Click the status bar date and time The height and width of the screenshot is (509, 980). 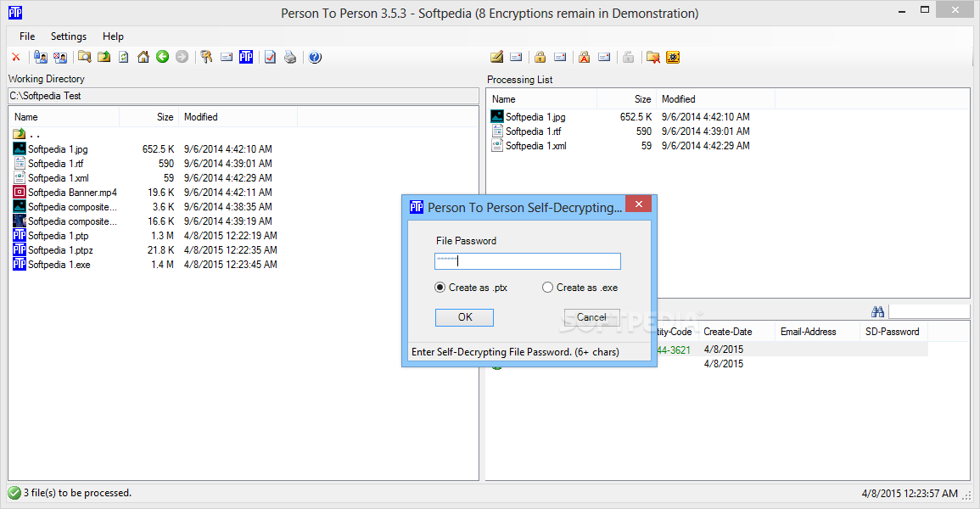[910, 494]
